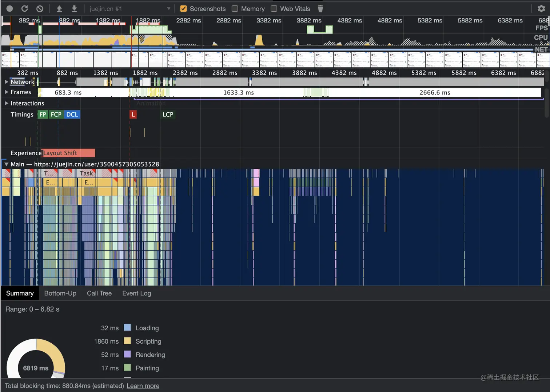The width and height of the screenshot is (550, 392).
Task: Click the reload and profile icon
Action: tap(25, 9)
